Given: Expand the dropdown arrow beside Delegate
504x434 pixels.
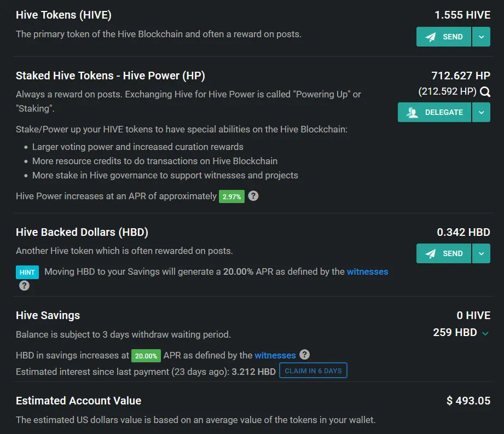Looking at the screenshot, I should [x=481, y=112].
